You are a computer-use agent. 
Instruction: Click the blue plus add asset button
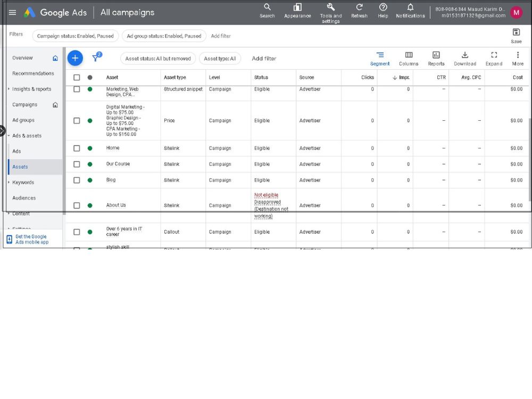pyautogui.click(x=75, y=58)
